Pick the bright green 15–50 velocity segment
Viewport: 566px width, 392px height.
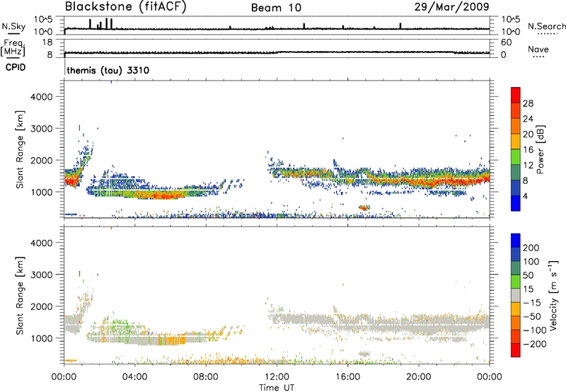[x=516, y=282]
